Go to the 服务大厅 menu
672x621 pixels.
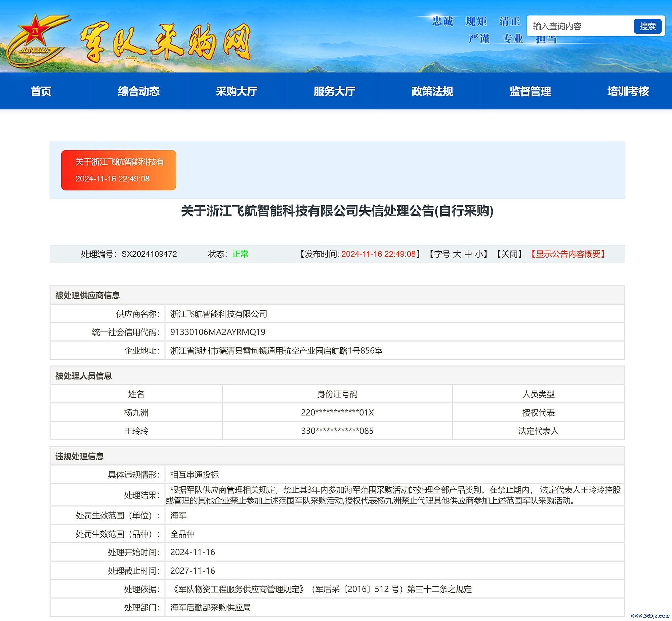[x=334, y=91]
